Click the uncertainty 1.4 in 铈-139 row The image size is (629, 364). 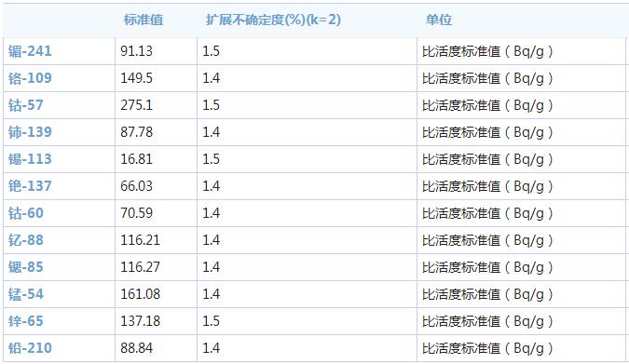211,132
